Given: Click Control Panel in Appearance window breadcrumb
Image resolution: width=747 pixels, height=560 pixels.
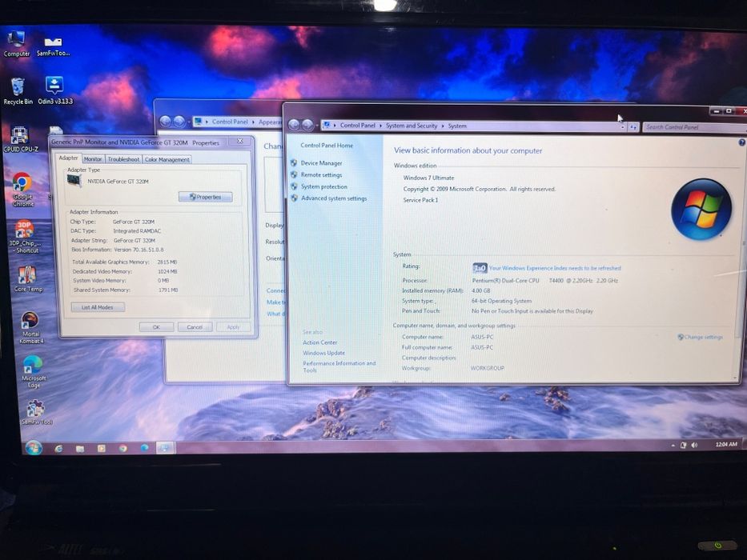Looking at the screenshot, I should click(x=230, y=122).
